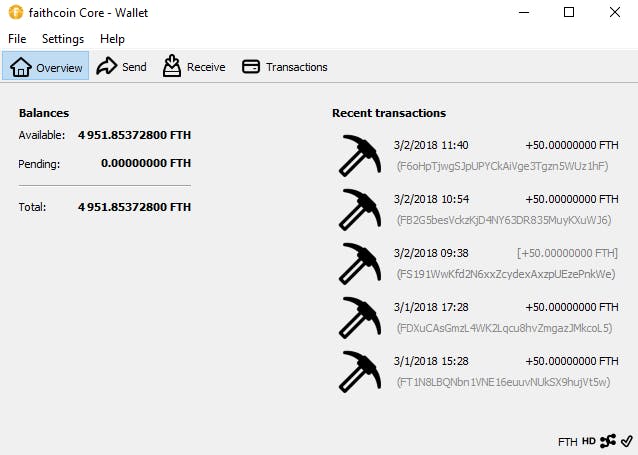
Task: Click the Total: label
Action: pyautogui.click(x=32, y=207)
